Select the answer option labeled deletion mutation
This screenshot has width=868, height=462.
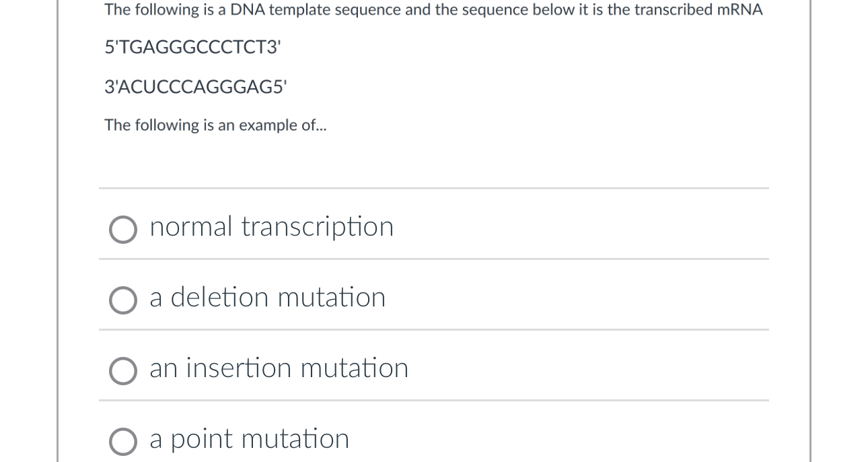pyautogui.click(x=267, y=297)
